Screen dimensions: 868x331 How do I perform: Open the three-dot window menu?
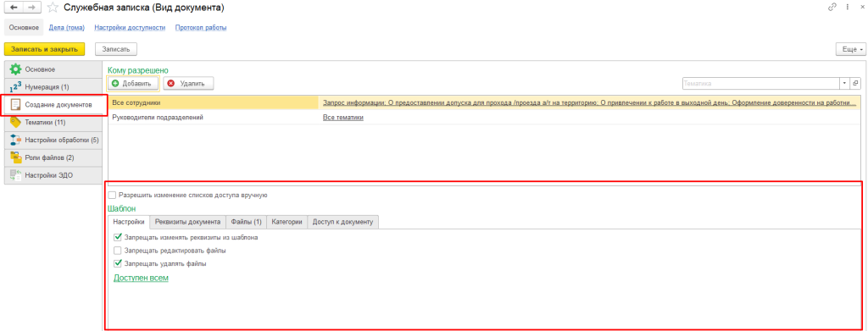tap(848, 7)
